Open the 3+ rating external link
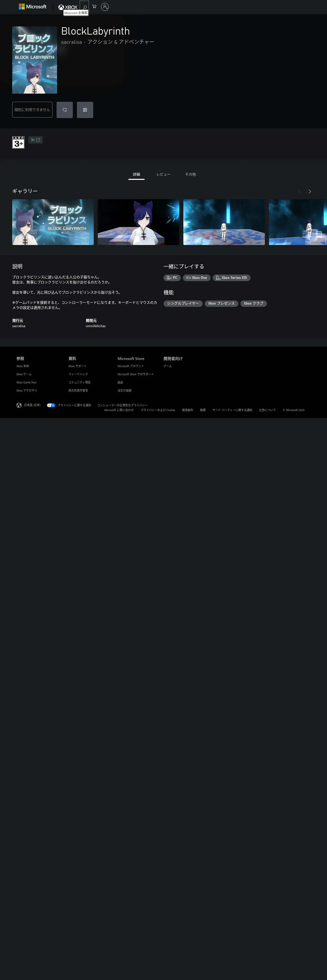The height and width of the screenshot is (980, 327). coord(35,140)
